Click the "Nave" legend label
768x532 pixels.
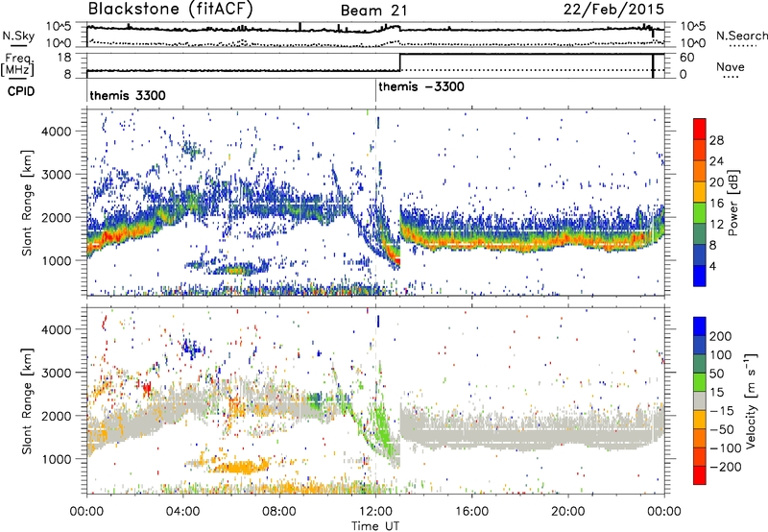(731, 66)
